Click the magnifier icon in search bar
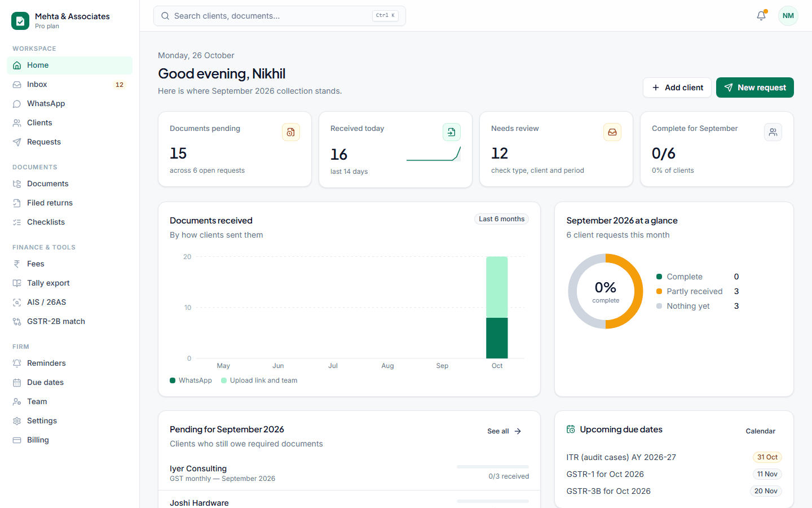This screenshot has width=812, height=508. point(165,16)
